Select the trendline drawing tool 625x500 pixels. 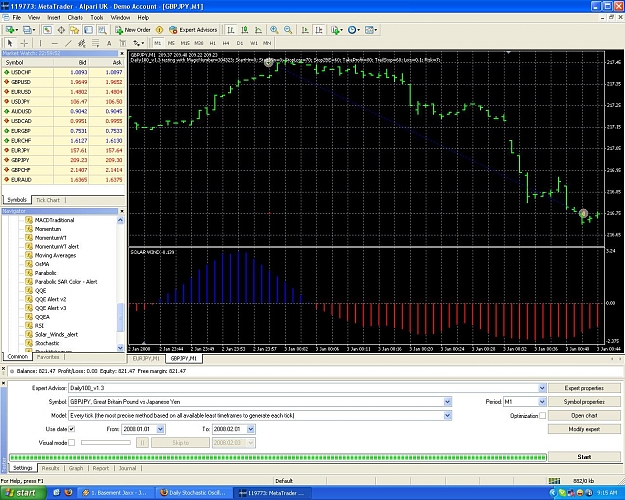click(x=69, y=43)
